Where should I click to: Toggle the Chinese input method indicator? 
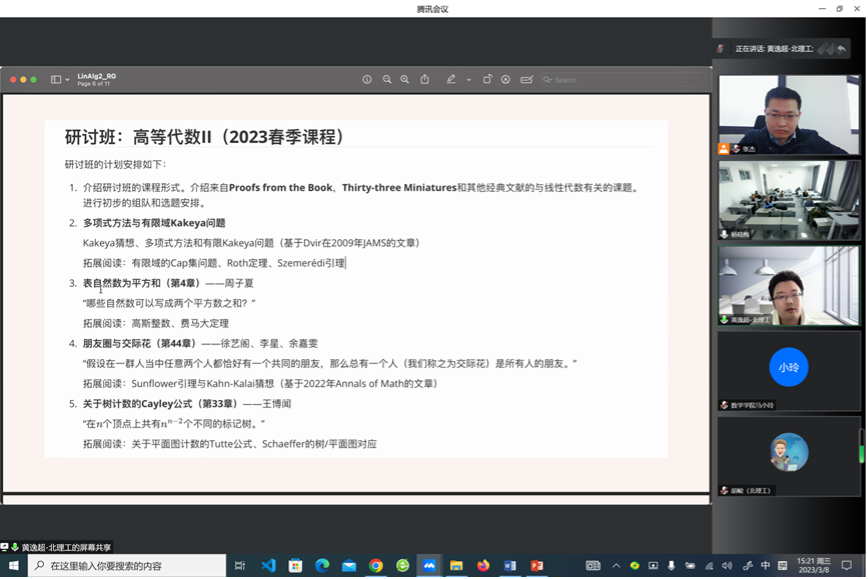(765, 566)
